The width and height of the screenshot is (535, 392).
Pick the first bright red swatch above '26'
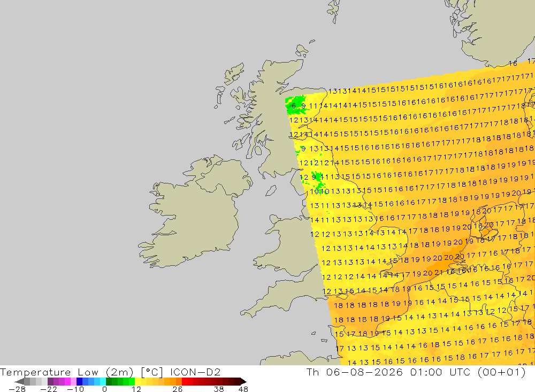[x=185, y=382]
